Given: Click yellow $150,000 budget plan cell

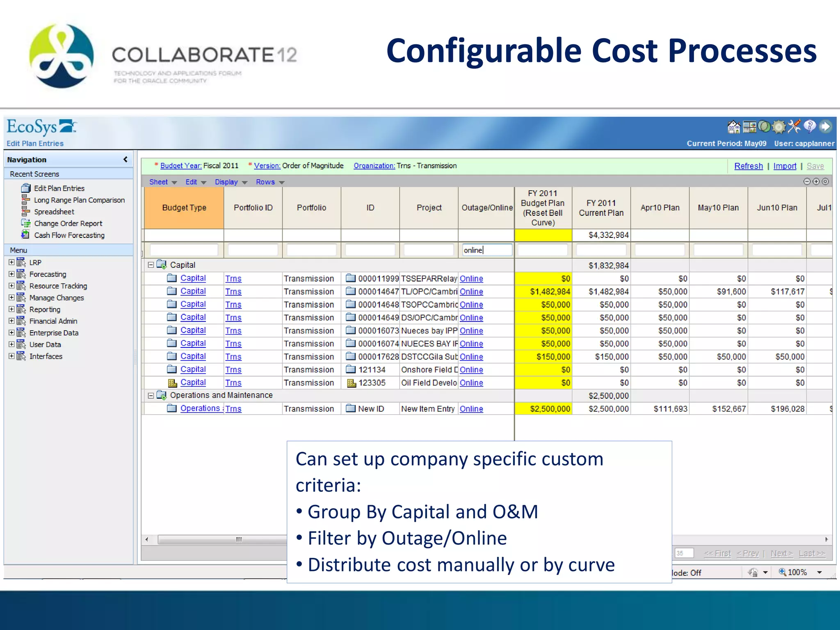Looking at the screenshot, I should point(543,356).
